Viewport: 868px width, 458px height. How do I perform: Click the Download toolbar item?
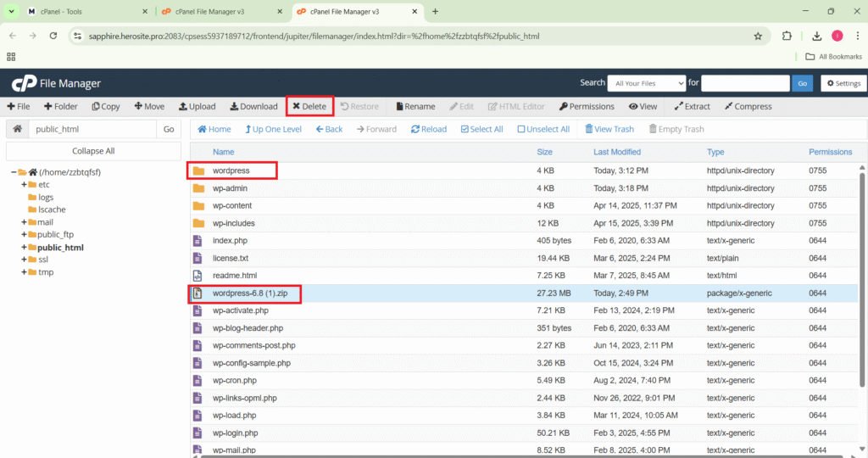(253, 106)
